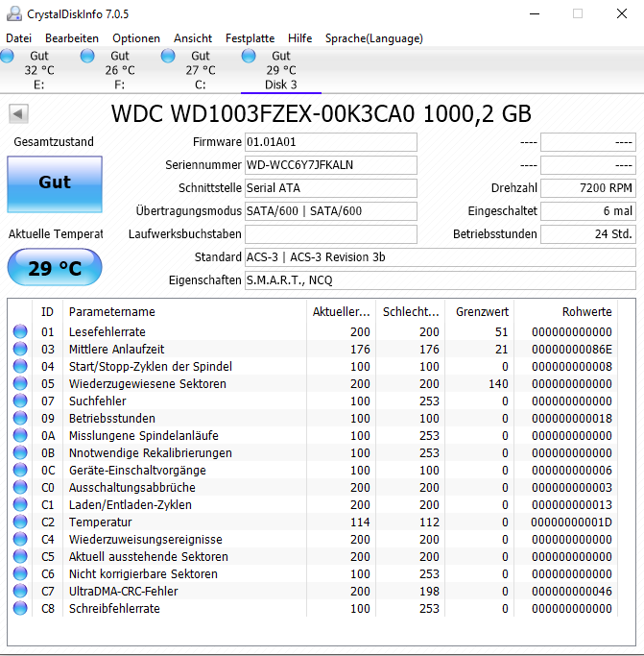Click status orb of the C2 Temperatur row
This screenshot has height=656, width=644.
coord(20,522)
